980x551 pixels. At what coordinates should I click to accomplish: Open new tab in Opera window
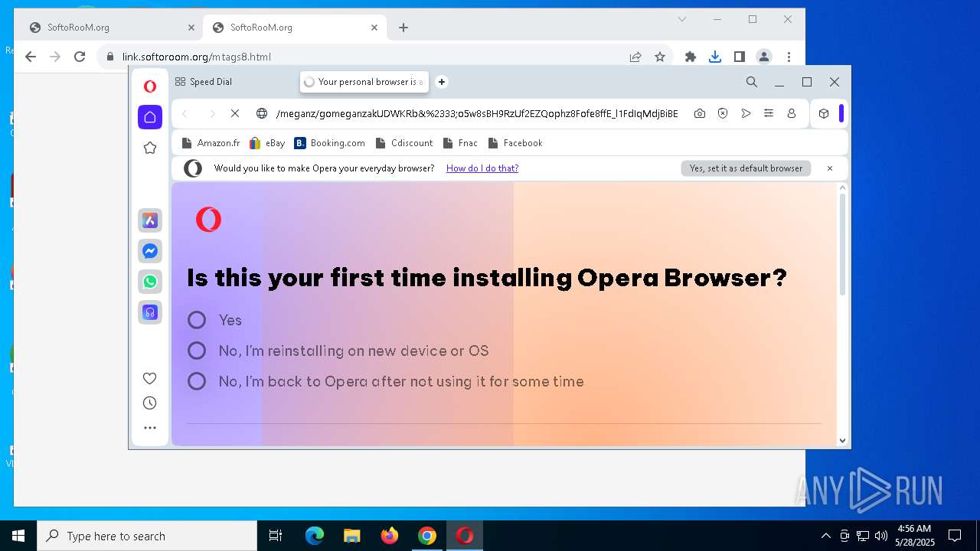[442, 82]
